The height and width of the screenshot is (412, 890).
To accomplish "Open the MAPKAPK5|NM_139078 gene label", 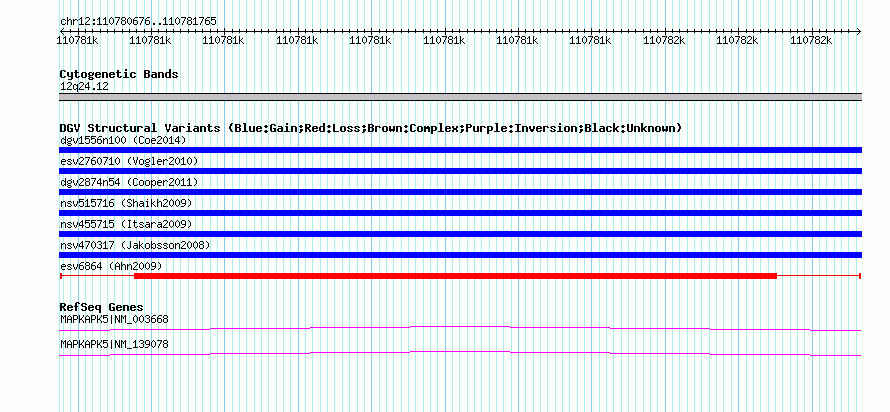I will [114, 344].
